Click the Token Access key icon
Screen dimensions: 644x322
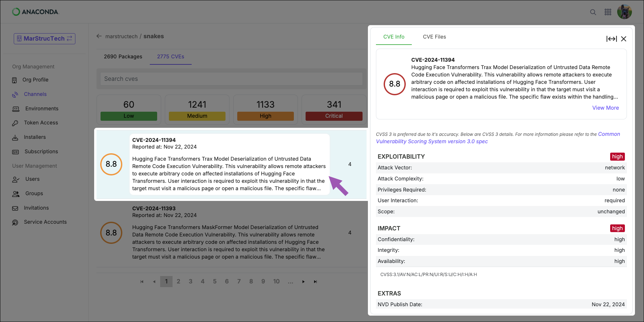pos(15,123)
